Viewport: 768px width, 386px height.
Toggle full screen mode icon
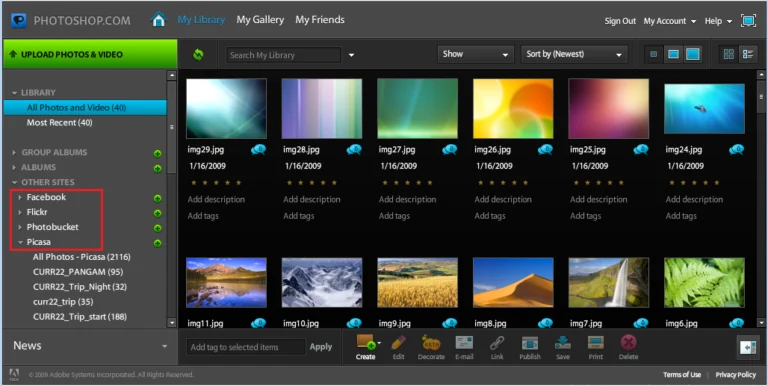748,21
